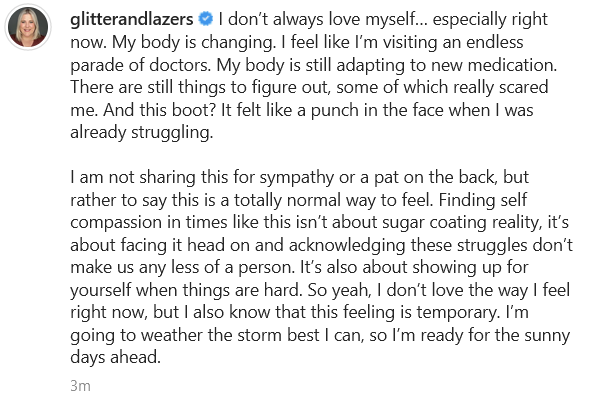Click the words 'already struggling.'
This screenshot has width=600, height=406.
[x=142, y=133]
